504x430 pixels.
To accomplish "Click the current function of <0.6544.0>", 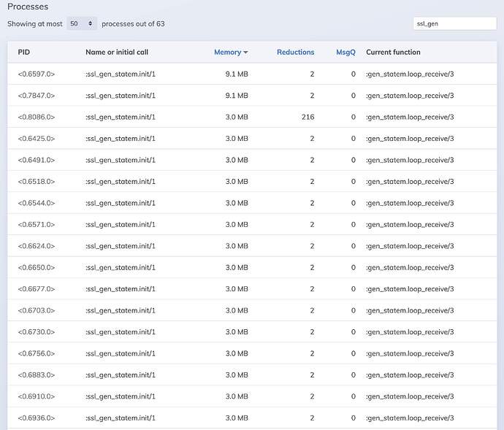I will (x=411, y=204).
